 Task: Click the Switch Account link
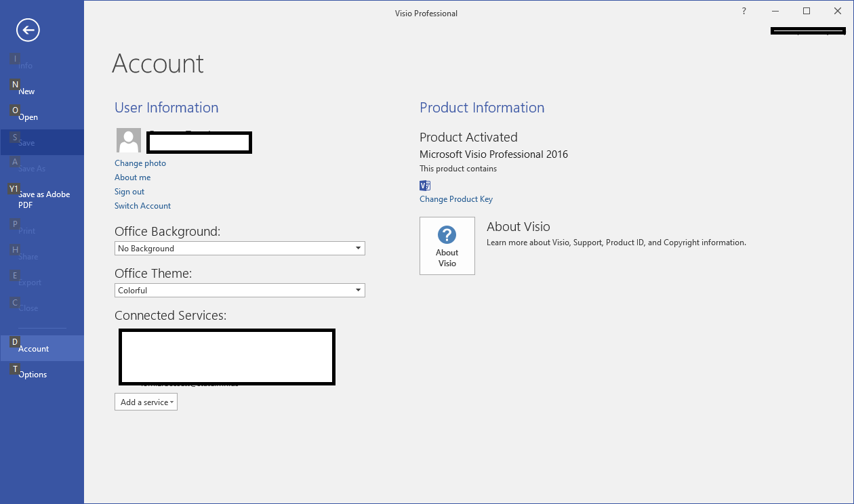[143, 206]
